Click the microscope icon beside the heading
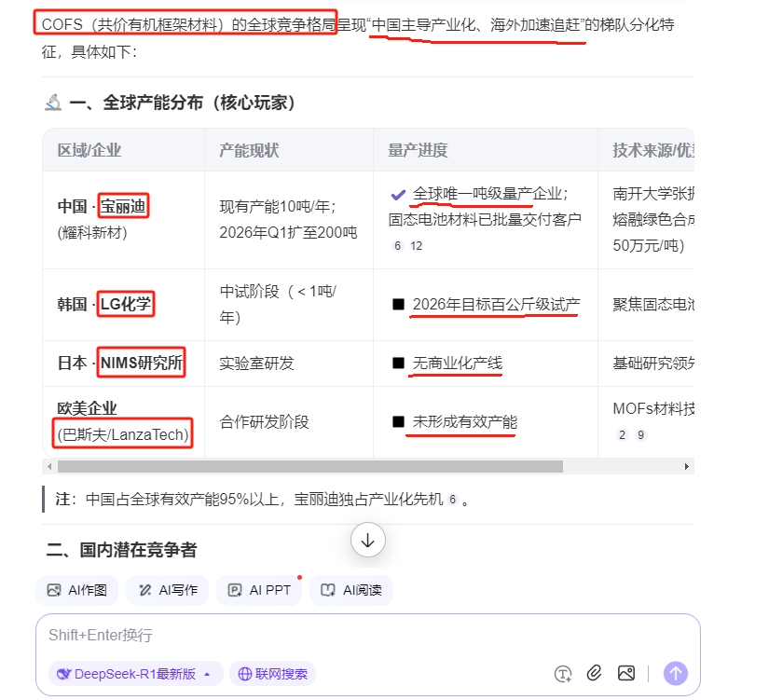 [x=53, y=103]
